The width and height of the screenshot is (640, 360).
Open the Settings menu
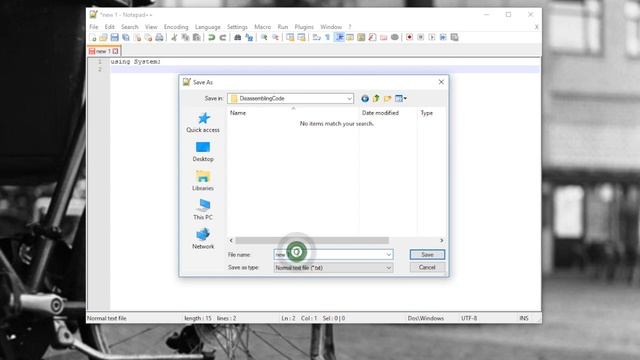click(x=237, y=27)
